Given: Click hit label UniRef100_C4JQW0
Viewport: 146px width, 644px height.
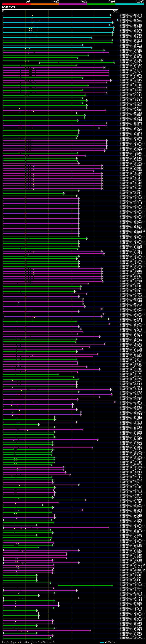Looking at the screenshot, I should (131, 93).
